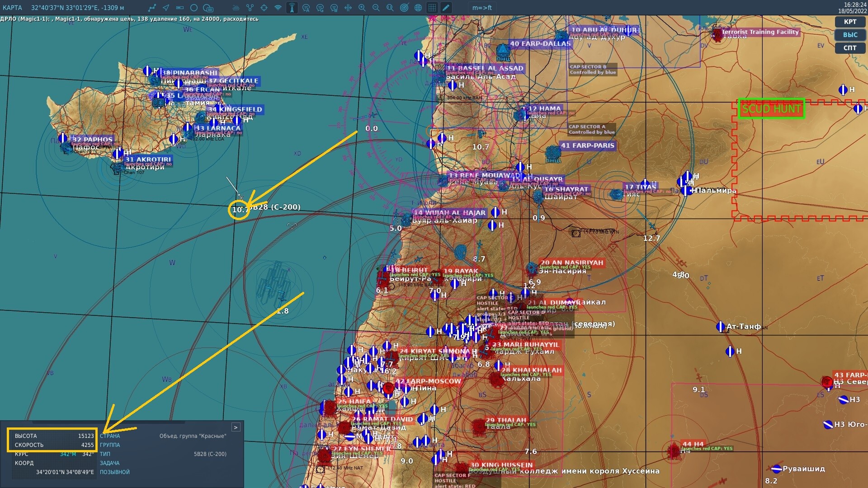Switch units with m=>ft button
This screenshot has height=488, width=868.
(482, 8)
